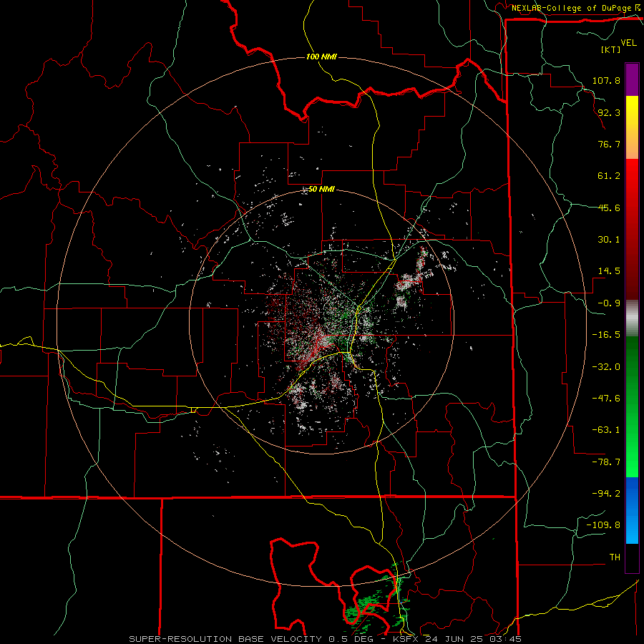Click the Super-Resolution Base Velocity caption at bottom
Screen dimensions: 644x644
[x=325, y=639]
